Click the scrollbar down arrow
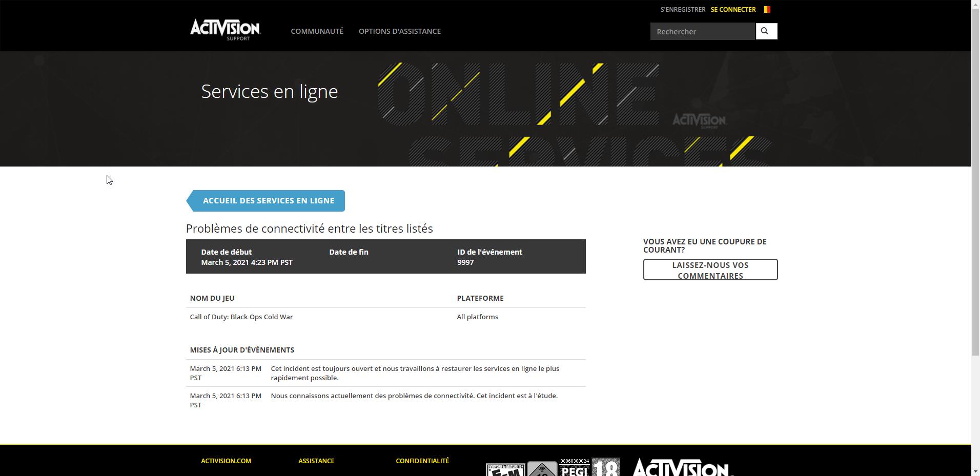 (975, 471)
